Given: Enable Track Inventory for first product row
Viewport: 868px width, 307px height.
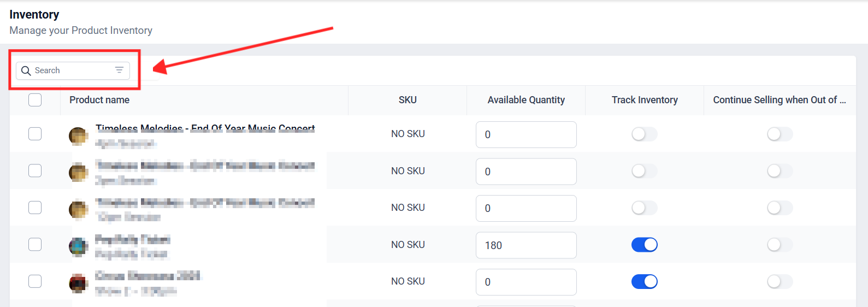Looking at the screenshot, I should 644,134.
